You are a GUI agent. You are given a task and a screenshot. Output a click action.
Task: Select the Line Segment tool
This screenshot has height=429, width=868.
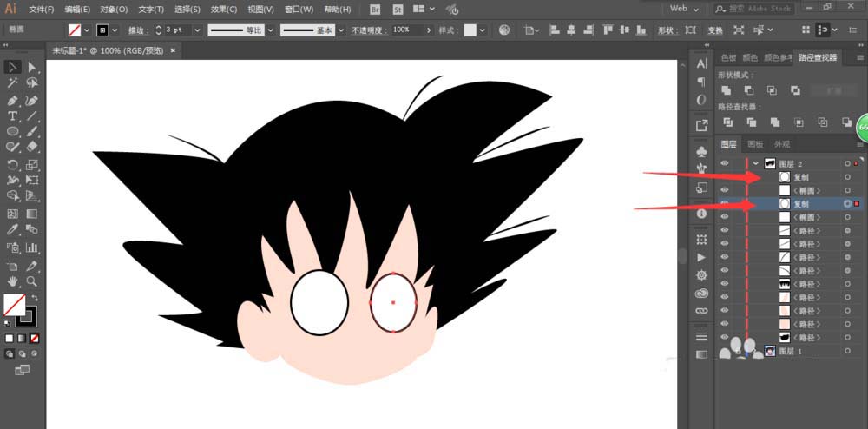tap(32, 116)
